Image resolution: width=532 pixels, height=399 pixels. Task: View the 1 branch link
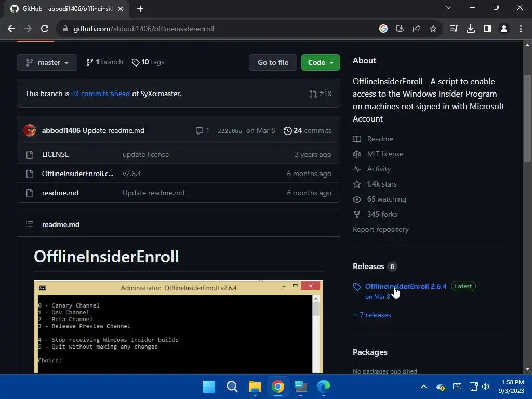click(x=104, y=62)
